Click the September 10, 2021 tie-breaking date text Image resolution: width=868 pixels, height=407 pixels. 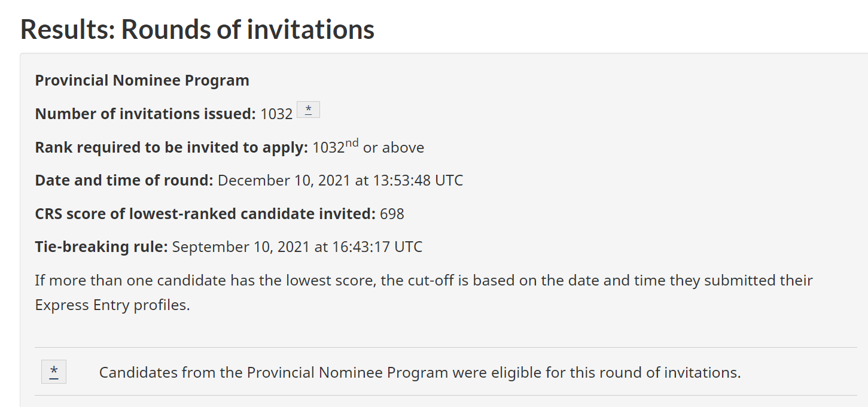[240, 247]
